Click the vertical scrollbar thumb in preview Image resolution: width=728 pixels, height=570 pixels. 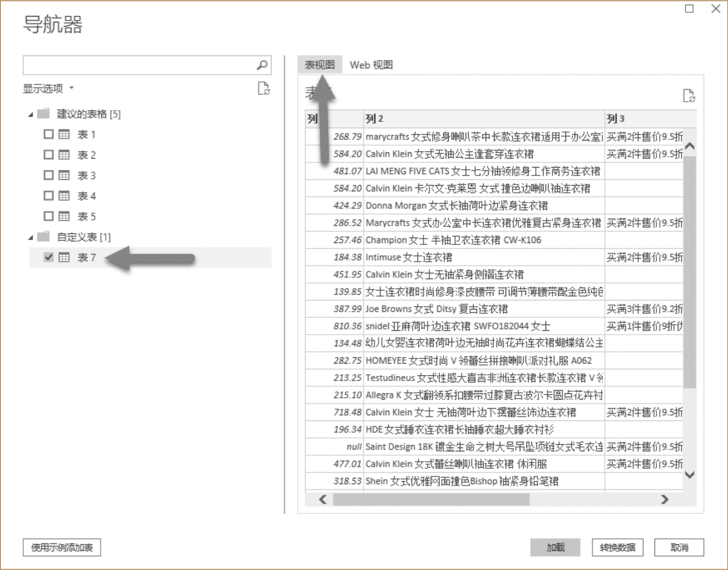[690, 272]
